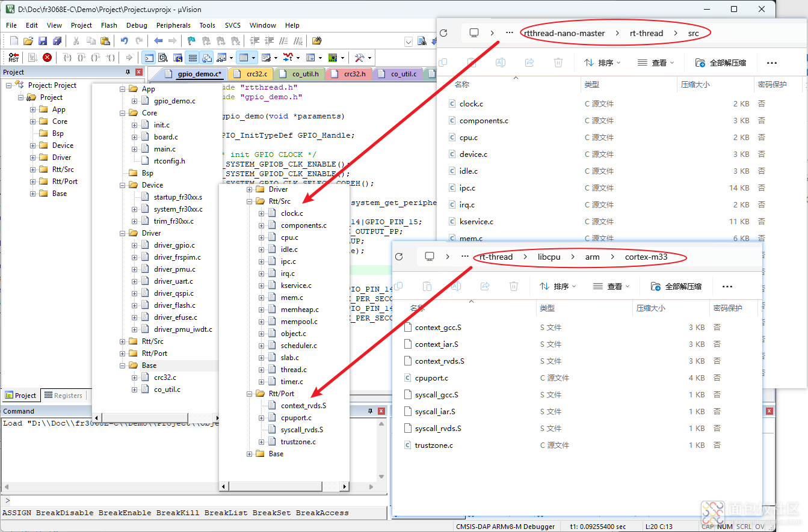This screenshot has width=808, height=532.
Task: Open the Serial windows toolbar icon
Action: click(x=266, y=58)
